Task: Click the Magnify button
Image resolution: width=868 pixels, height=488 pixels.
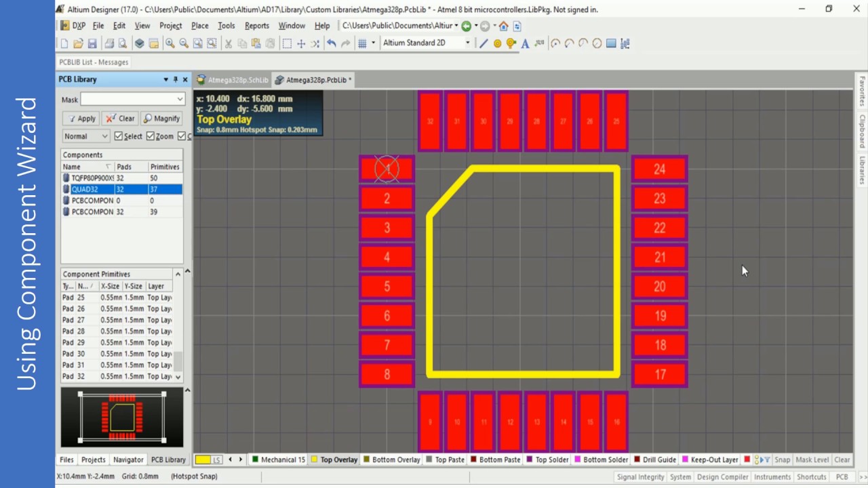Action: pos(161,119)
